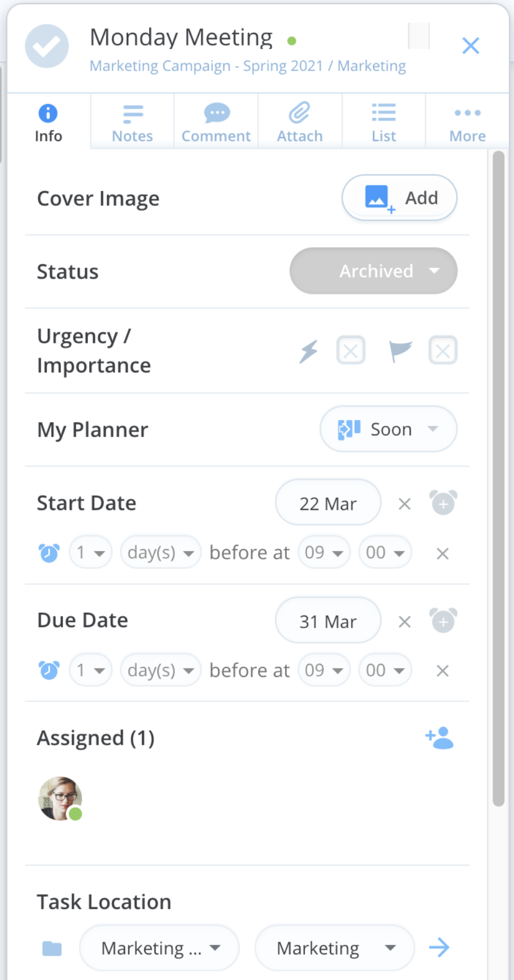
Task: Clear the importance setting with its X
Action: [x=442, y=350]
